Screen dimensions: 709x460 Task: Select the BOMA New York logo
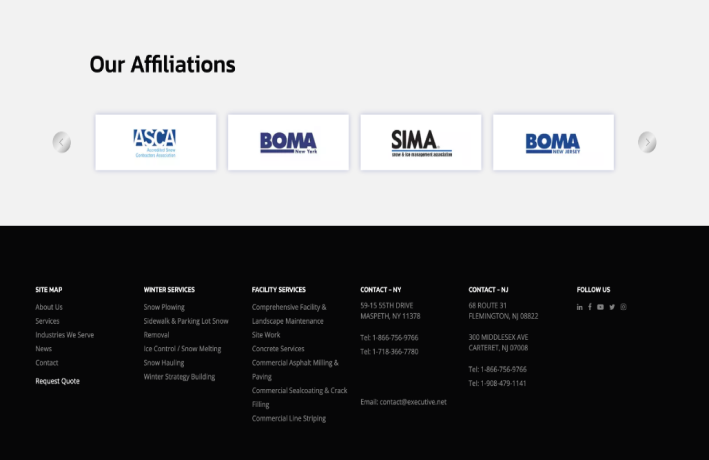pyautogui.click(x=288, y=142)
